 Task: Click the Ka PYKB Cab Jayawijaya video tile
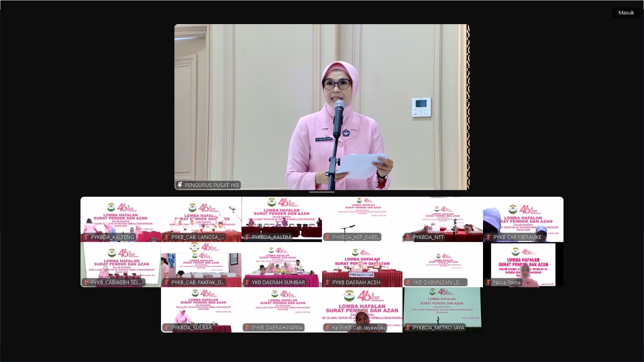tap(362, 308)
